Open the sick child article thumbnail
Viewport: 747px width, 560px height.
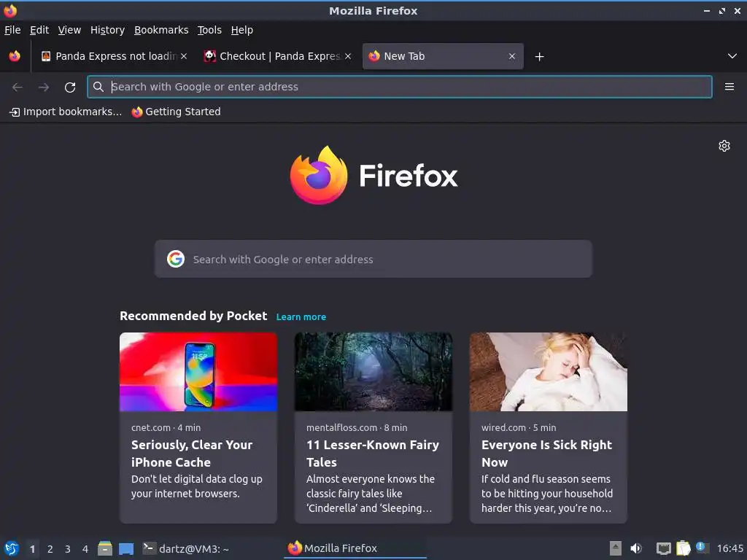[549, 371]
